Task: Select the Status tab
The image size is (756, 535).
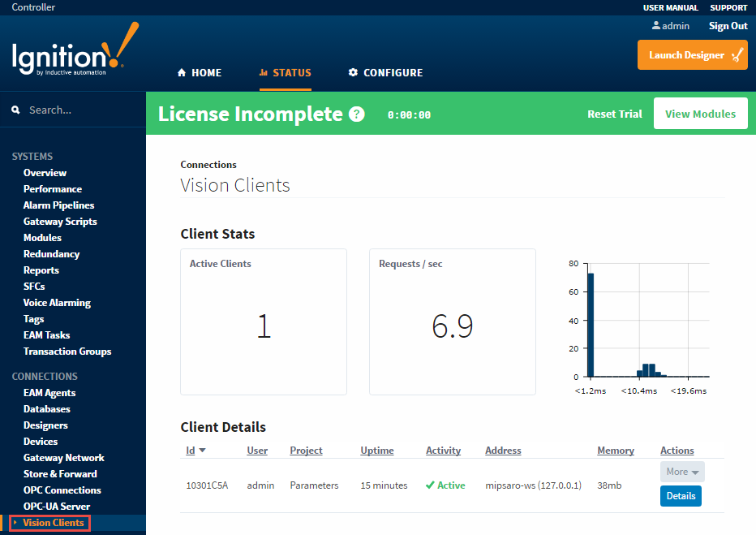Action: coord(285,73)
